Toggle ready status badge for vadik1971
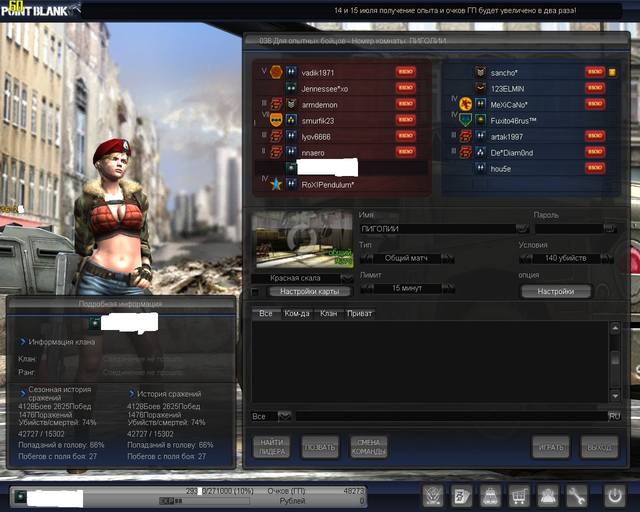The height and width of the screenshot is (512, 640). point(405,72)
